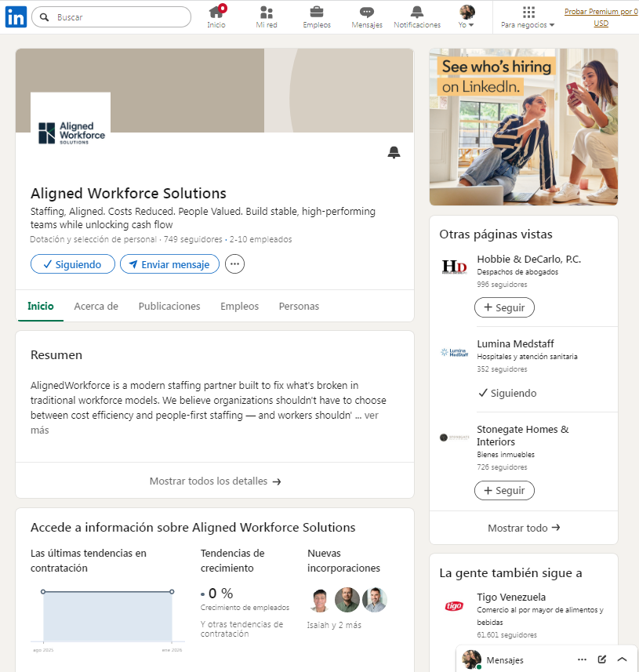The image size is (639, 672).
Task: Select the Inicio page tab
Action: (41, 306)
